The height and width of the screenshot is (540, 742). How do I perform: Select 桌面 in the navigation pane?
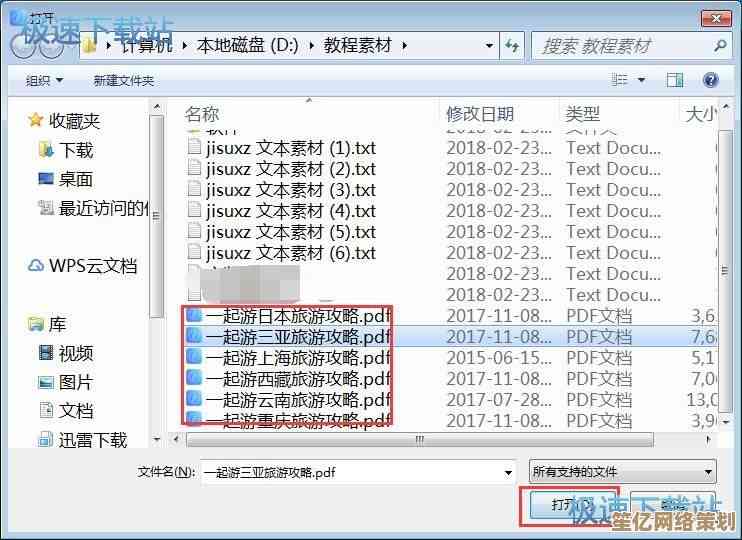tap(75, 179)
